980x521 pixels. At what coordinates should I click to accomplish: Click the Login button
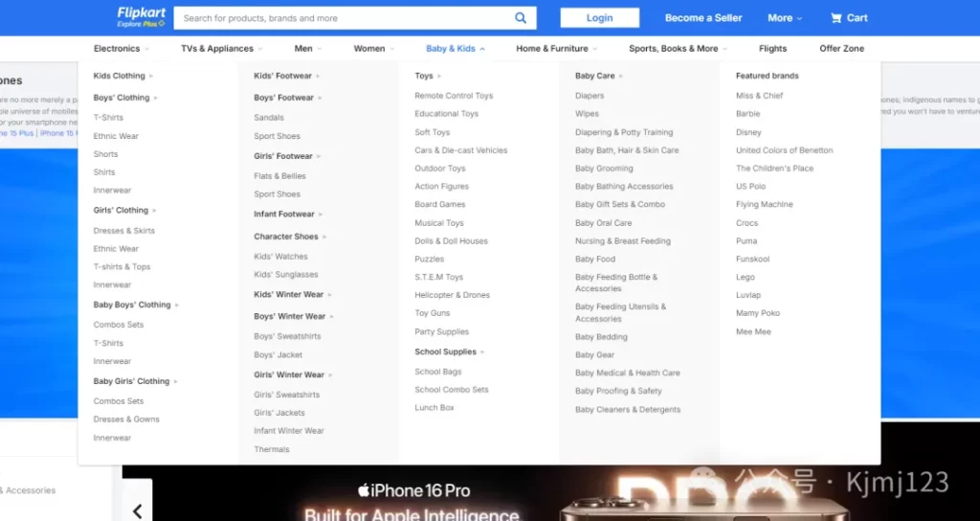[599, 18]
